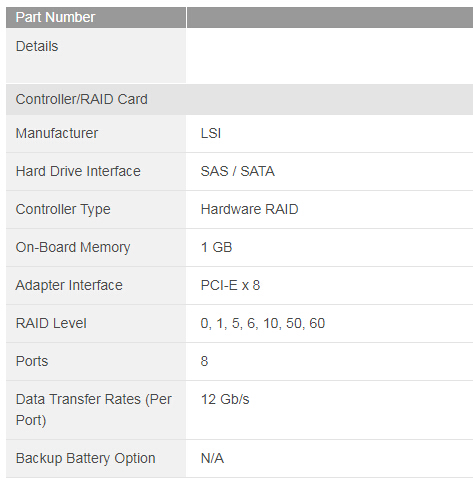Click the N/A backup battery value

coord(212,458)
